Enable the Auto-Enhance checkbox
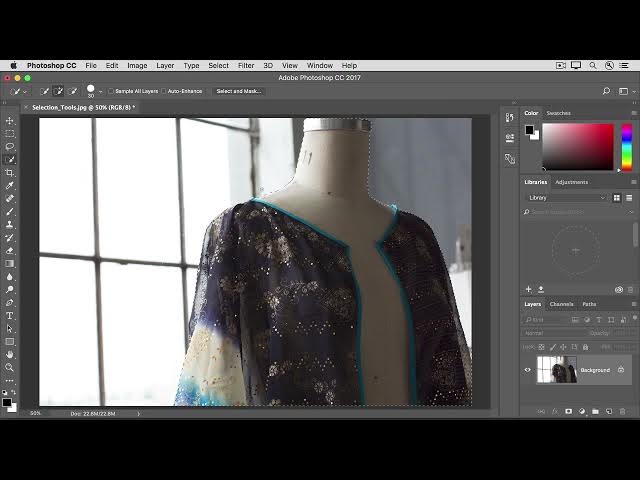The height and width of the screenshot is (480, 640). (164, 91)
